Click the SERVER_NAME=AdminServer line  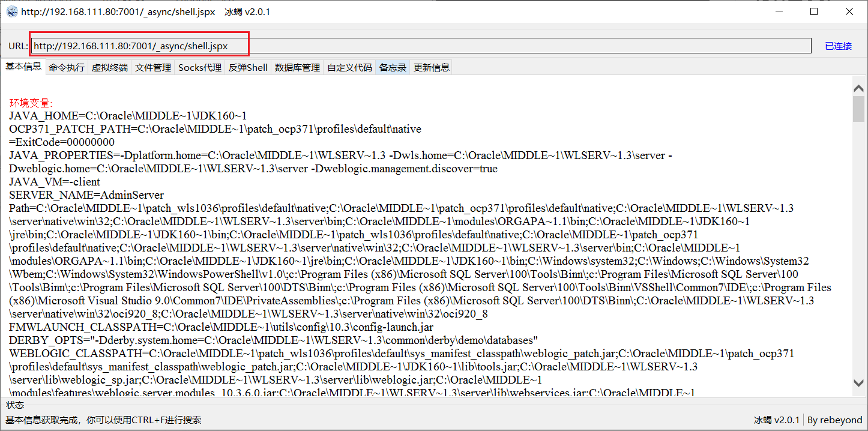tap(86, 195)
